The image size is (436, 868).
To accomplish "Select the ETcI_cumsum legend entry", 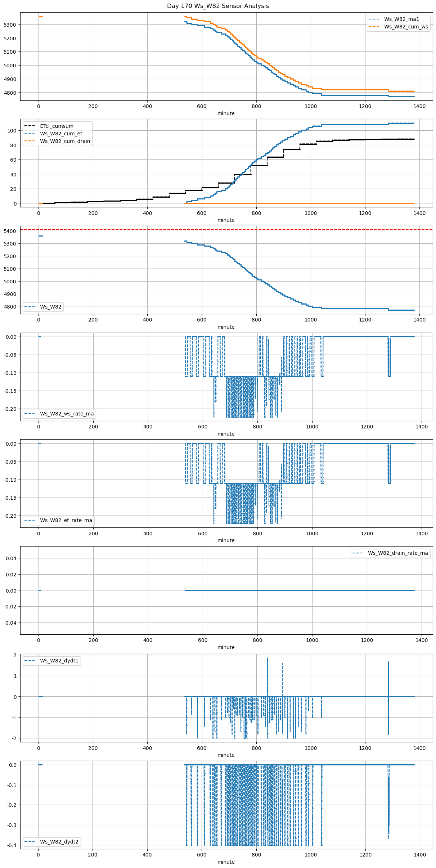I will 57,126.
